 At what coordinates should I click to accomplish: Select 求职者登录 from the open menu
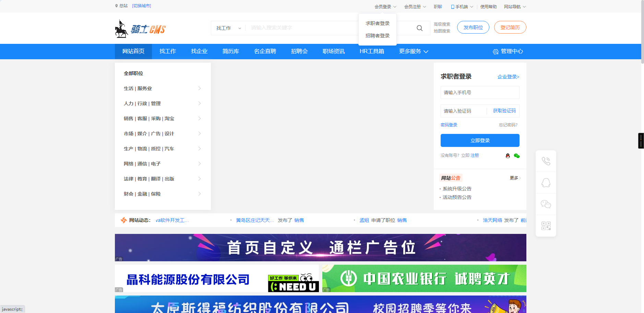(x=377, y=23)
